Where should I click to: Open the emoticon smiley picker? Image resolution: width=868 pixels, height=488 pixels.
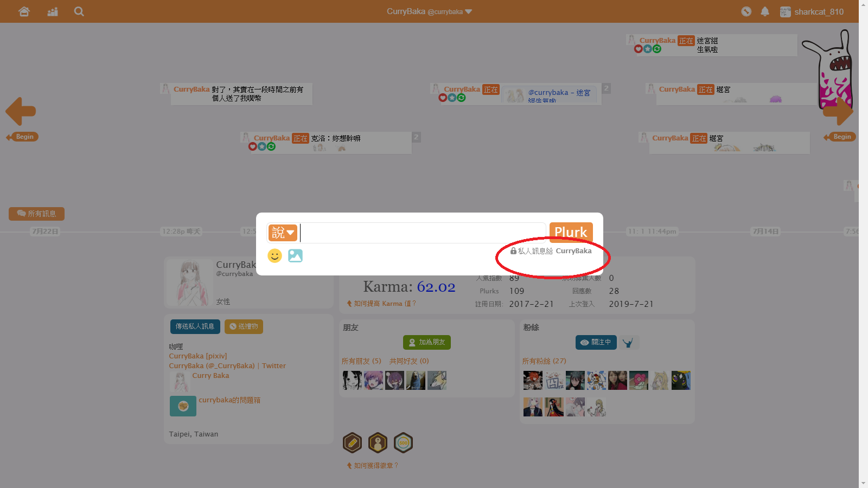(275, 255)
